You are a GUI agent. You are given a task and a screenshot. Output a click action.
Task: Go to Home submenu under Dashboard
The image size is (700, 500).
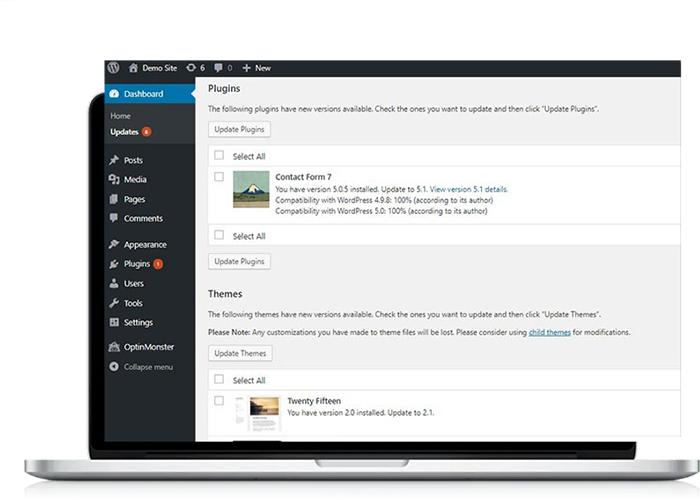click(x=121, y=116)
